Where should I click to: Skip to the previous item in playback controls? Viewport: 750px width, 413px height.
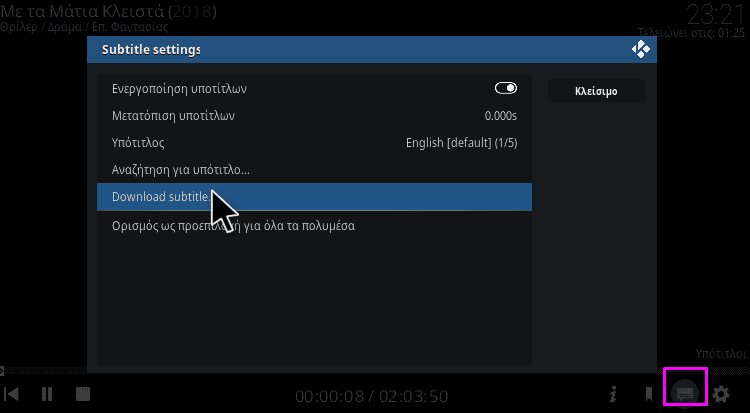(11, 394)
